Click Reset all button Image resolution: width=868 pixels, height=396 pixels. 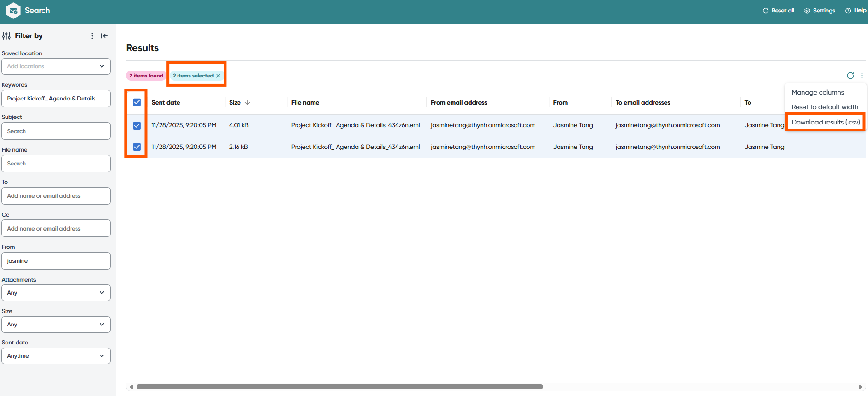pyautogui.click(x=779, y=11)
